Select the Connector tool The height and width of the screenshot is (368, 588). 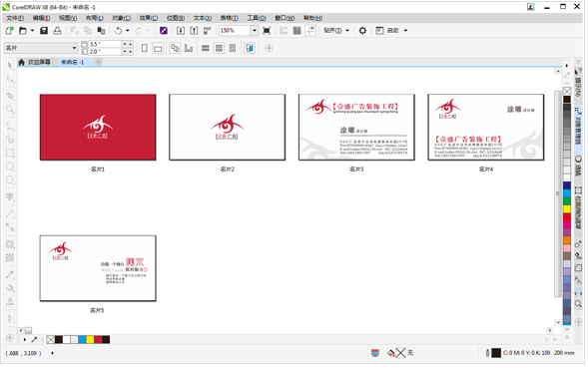click(x=10, y=227)
